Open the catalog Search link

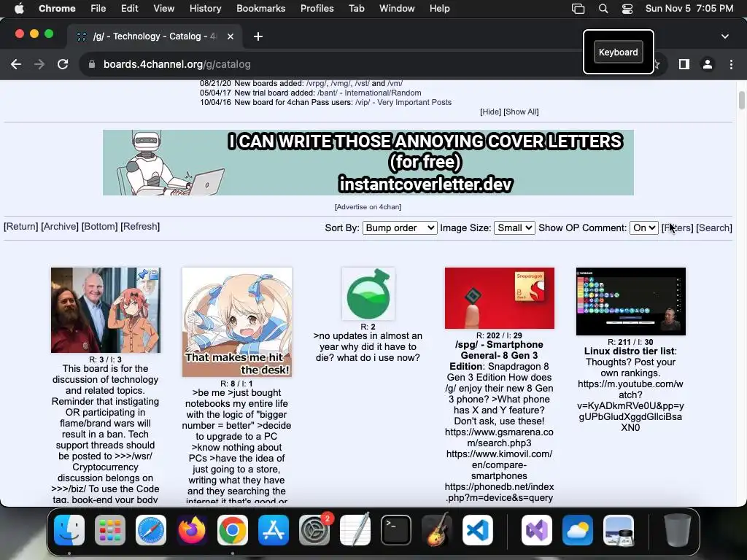[713, 227]
